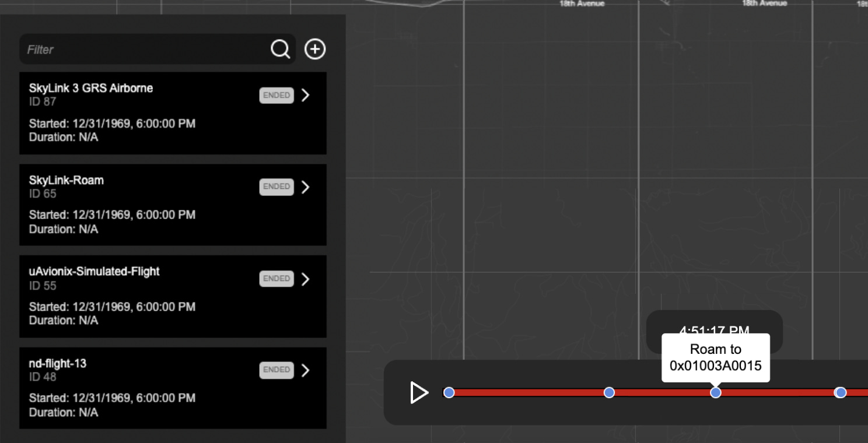
Task: Click the ID 65 label
Action: (43, 194)
